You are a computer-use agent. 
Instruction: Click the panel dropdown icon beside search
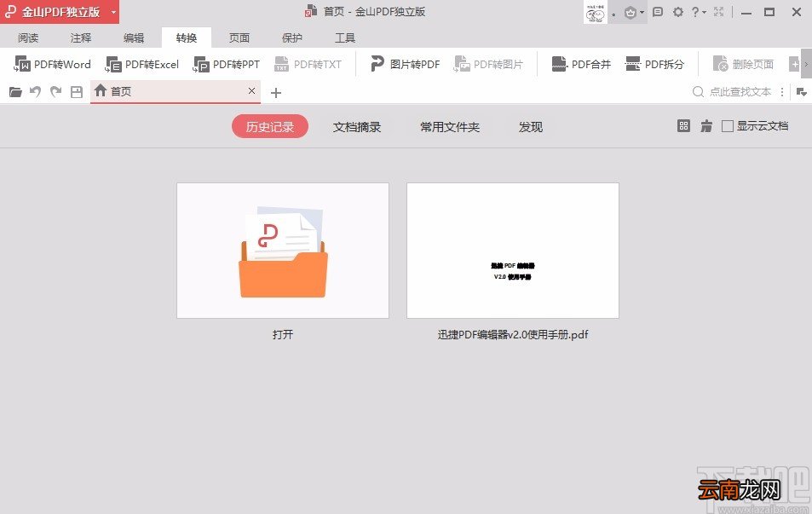coord(801,92)
